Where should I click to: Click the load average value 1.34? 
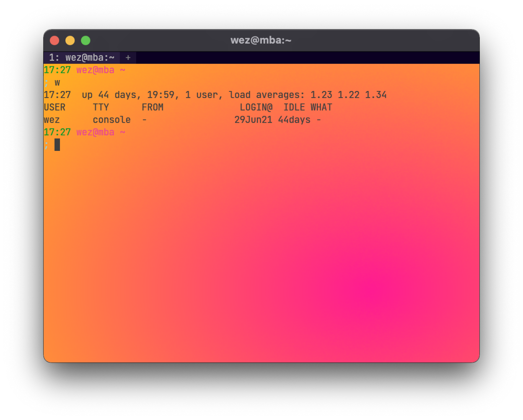375,95
